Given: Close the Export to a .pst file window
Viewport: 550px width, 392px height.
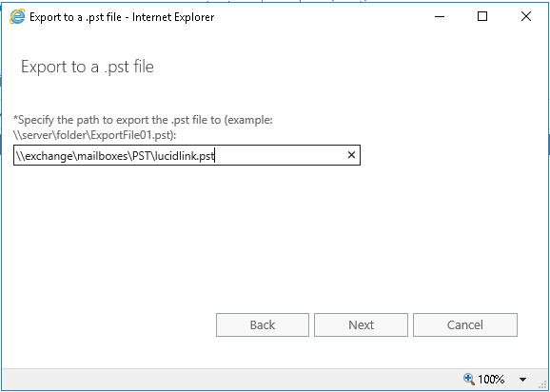Looking at the screenshot, I should point(526,16).
